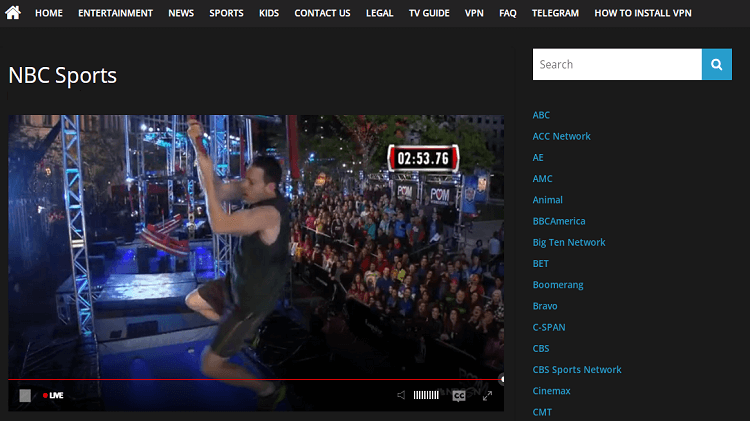Open the Cinemax channel link
The width and height of the screenshot is (750, 421).
[x=551, y=391]
